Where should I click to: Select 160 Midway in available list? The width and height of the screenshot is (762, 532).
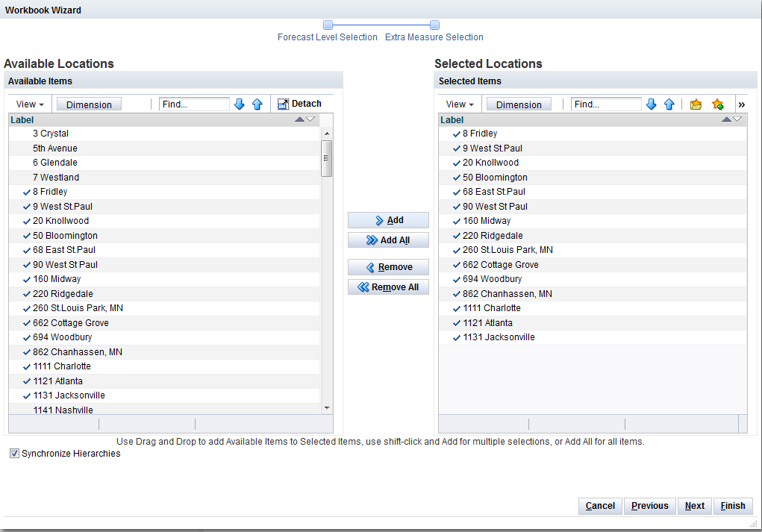164,279
